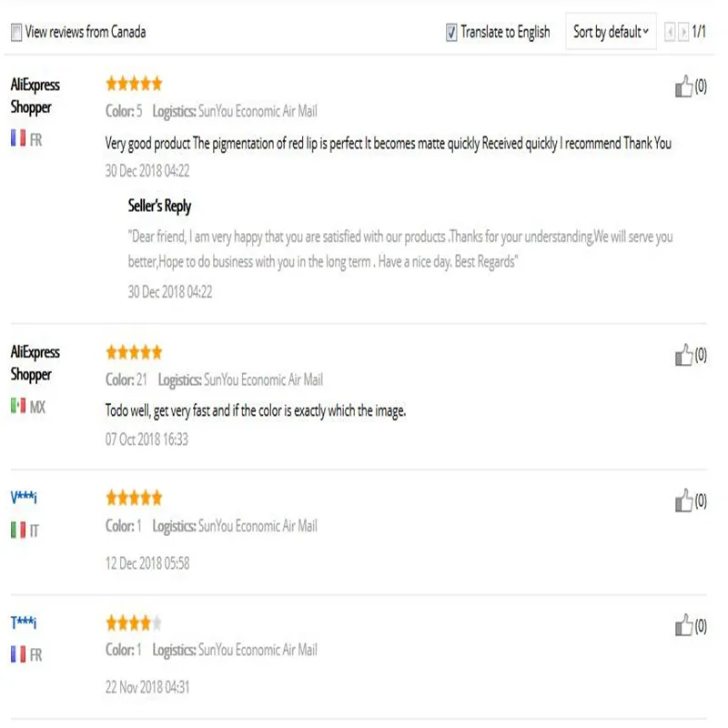Go to previous reviews page arrow

tap(670, 32)
